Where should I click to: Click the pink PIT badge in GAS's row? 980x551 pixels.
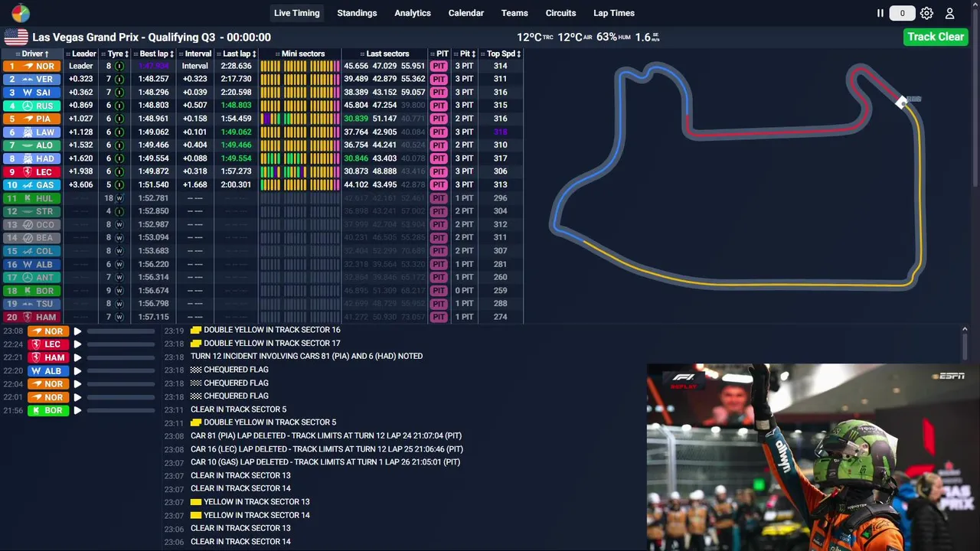pos(438,184)
